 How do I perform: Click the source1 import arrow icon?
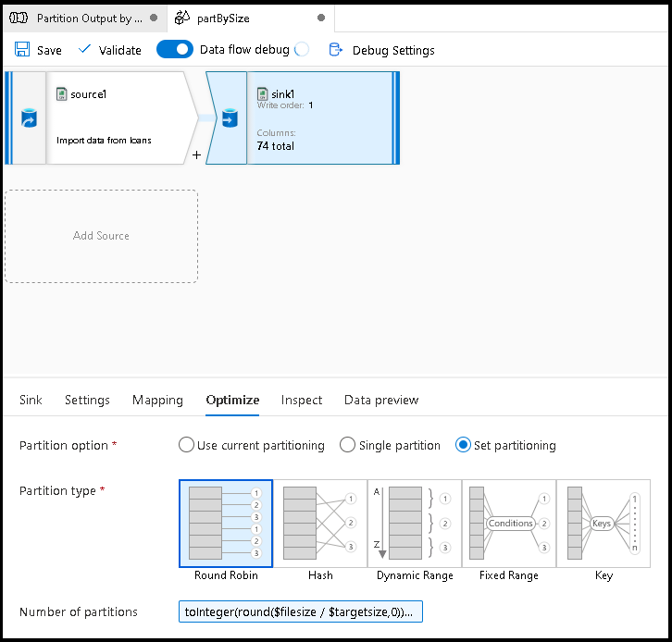29,119
